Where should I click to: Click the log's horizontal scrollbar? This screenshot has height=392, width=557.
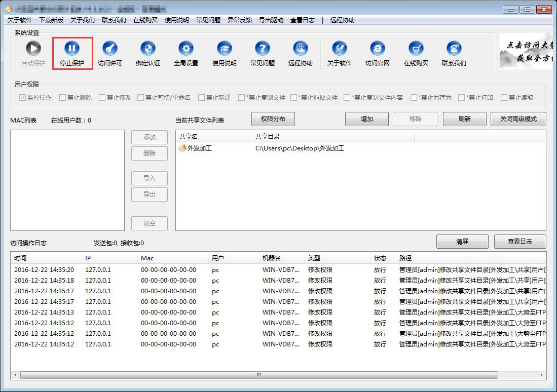coord(258,375)
